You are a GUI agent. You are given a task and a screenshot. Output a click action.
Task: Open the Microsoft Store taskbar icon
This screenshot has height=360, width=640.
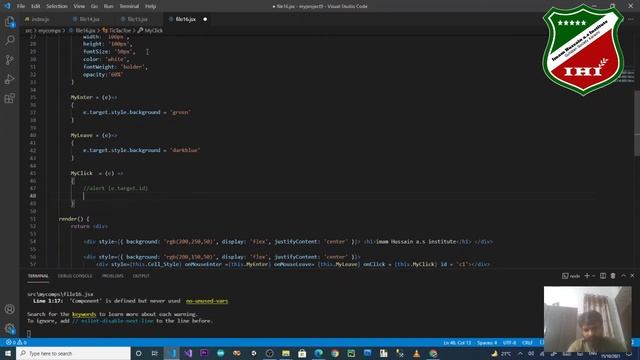302,353
